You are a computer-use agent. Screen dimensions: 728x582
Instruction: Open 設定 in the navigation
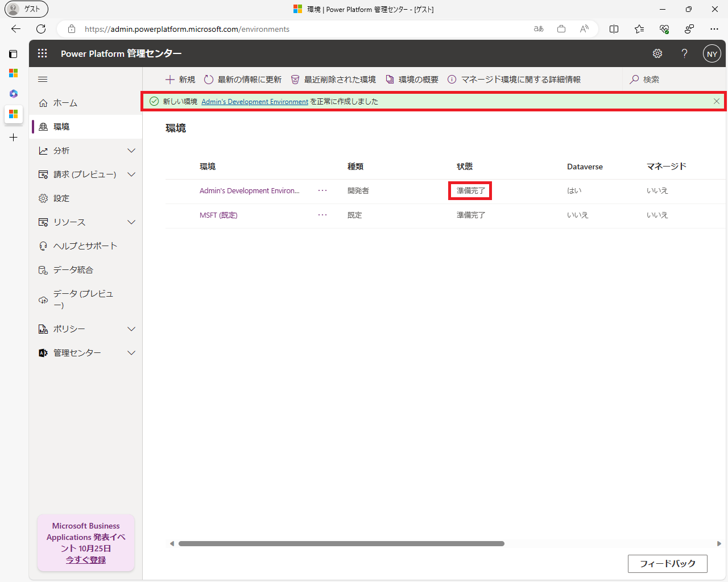pos(86,198)
